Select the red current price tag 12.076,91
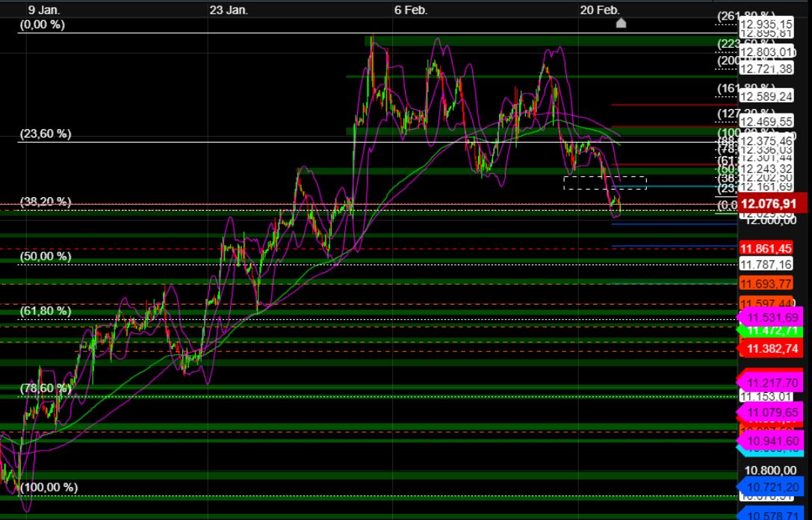This screenshot has width=812, height=520. [767, 203]
